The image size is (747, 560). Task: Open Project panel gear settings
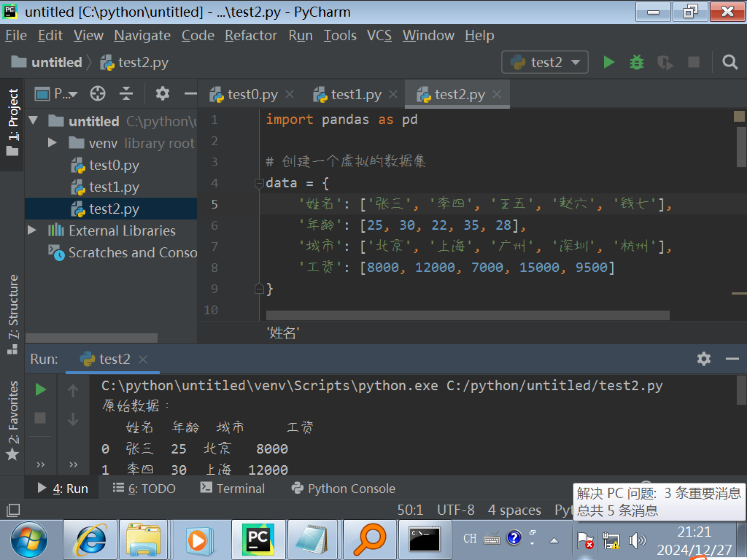[162, 93]
